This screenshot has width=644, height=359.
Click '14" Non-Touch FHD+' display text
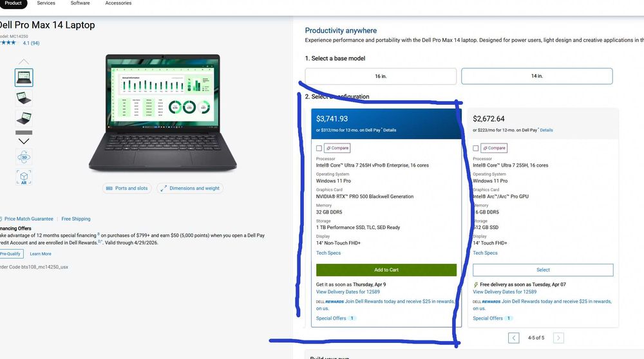339,243
